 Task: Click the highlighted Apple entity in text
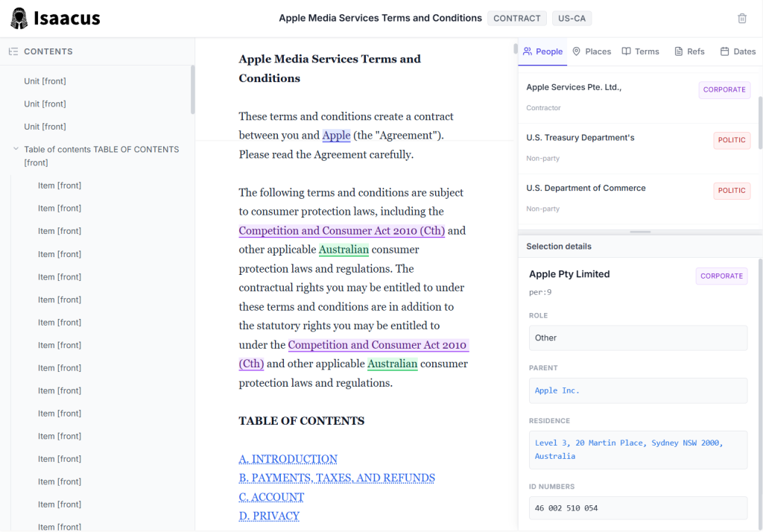(336, 136)
